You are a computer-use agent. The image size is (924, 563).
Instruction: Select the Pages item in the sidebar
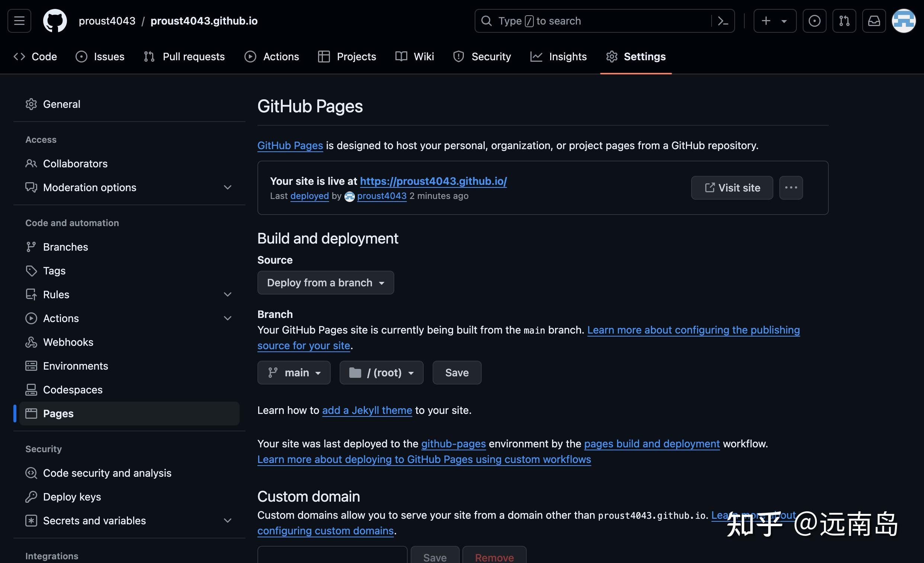58,414
